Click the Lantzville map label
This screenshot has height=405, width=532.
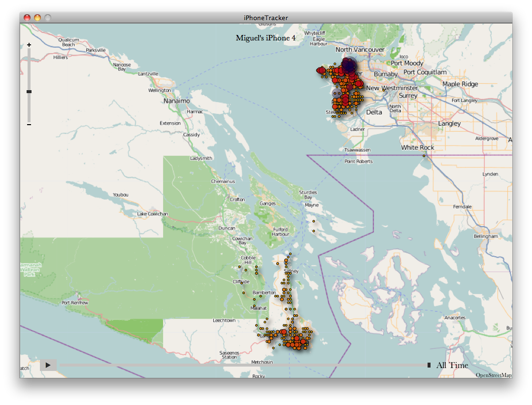click(x=148, y=74)
